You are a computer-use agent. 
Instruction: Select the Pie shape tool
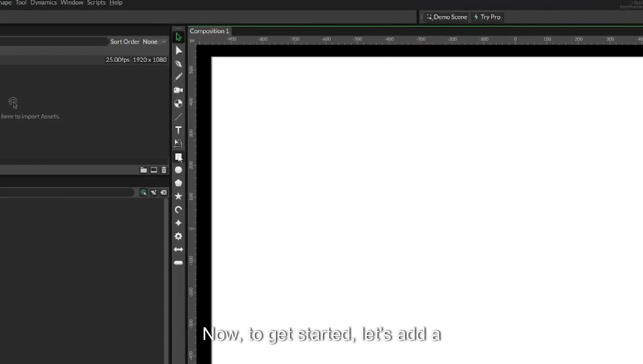pyautogui.click(x=178, y=103)
